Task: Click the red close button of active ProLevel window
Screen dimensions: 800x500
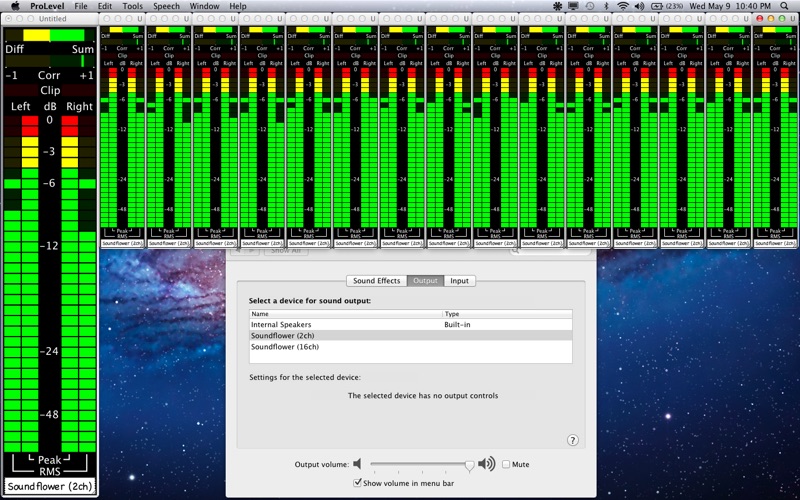Action: [760, 18]
